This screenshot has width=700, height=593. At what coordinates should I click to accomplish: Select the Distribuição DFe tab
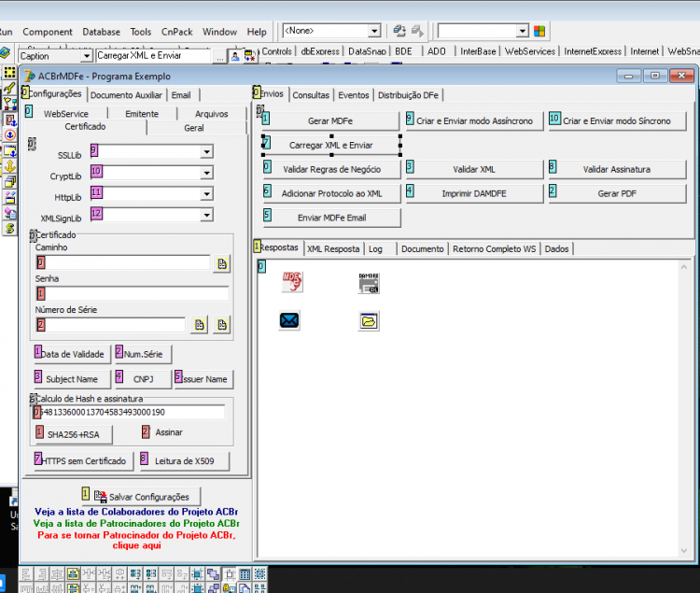(408, 95)
